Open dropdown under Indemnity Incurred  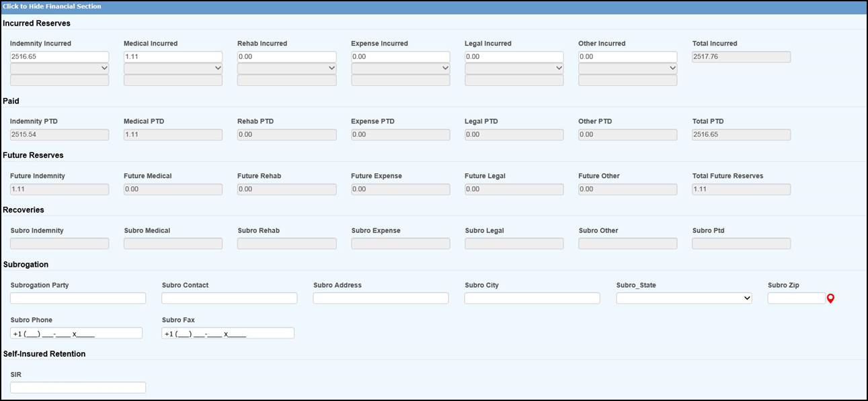(x=59, y=69)
